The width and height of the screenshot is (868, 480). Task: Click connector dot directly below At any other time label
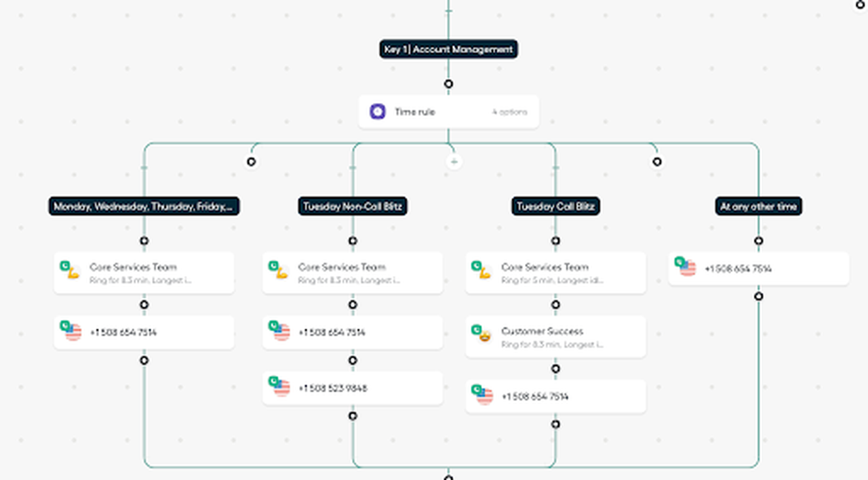[x=759, y=241]
